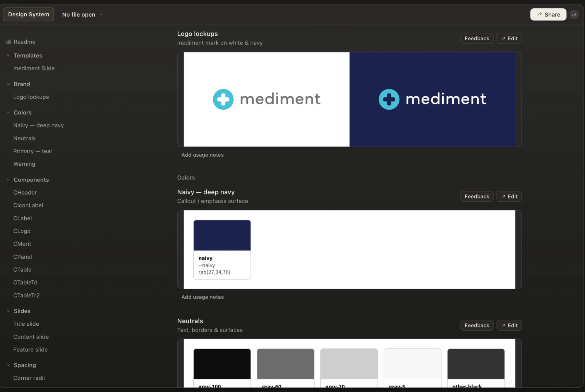Click the Components section label

[x=31, y=180]
